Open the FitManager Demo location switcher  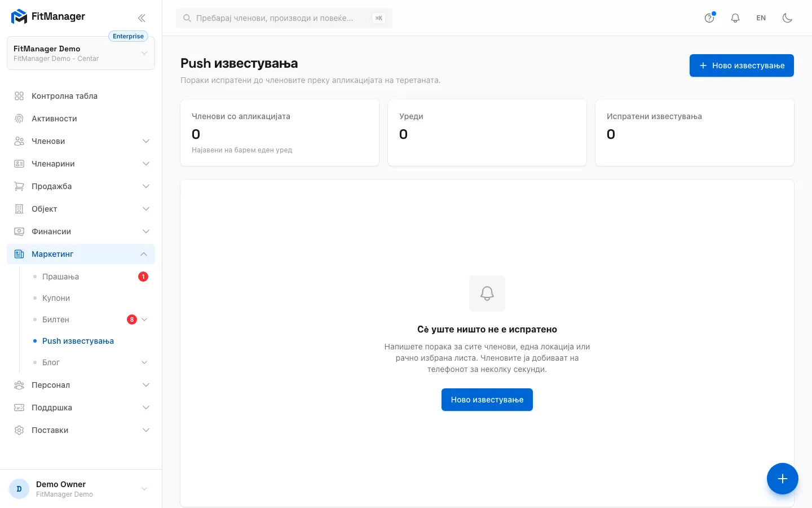(x=81, y=54)
